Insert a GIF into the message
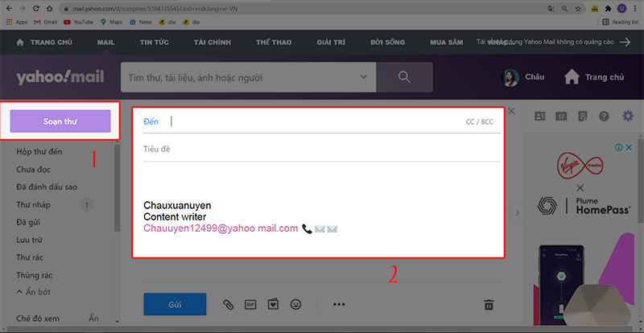This screenshot has height=333, width=644. 250,304
